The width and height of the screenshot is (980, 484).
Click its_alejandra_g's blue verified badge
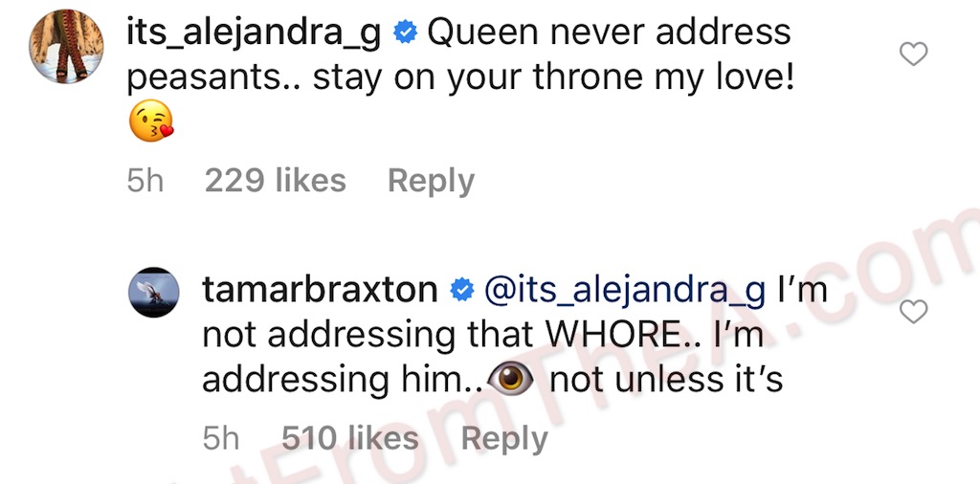[405, 34]
